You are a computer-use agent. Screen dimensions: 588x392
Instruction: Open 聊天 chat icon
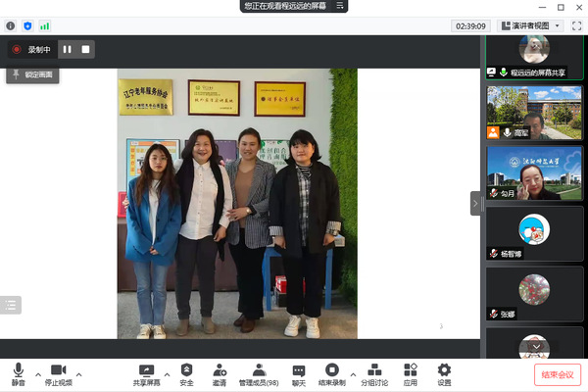point(299,374)
